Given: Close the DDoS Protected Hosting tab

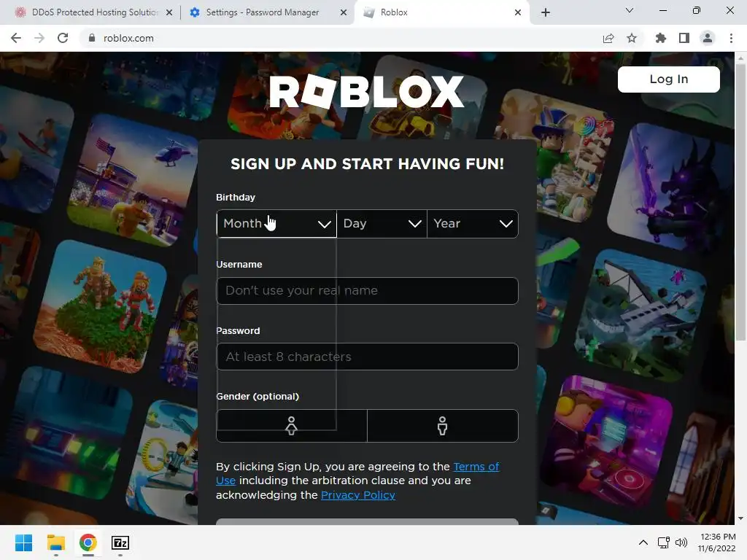Looking at the screenshot, I should pyautogui.click(x=169, y=12).
